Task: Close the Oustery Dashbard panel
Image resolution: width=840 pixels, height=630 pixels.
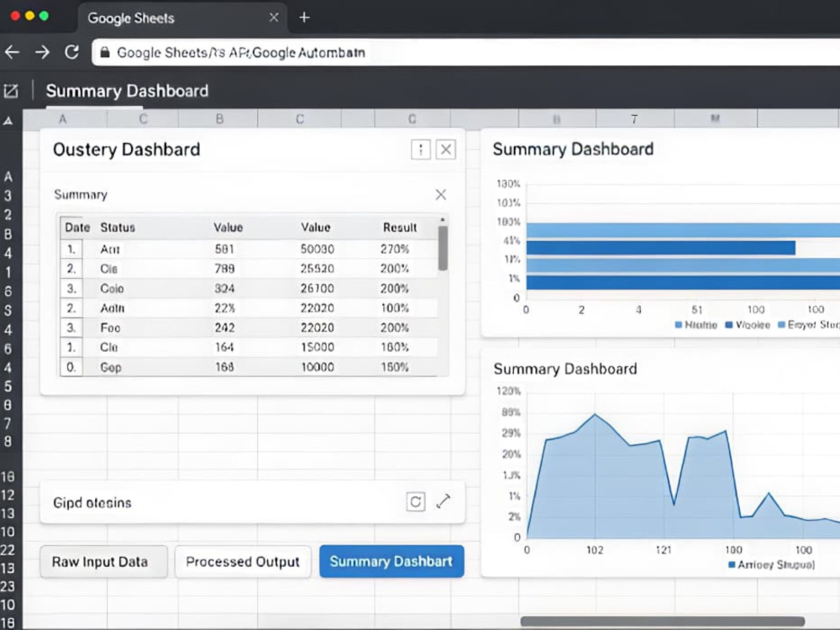Action: coord(446,150)
